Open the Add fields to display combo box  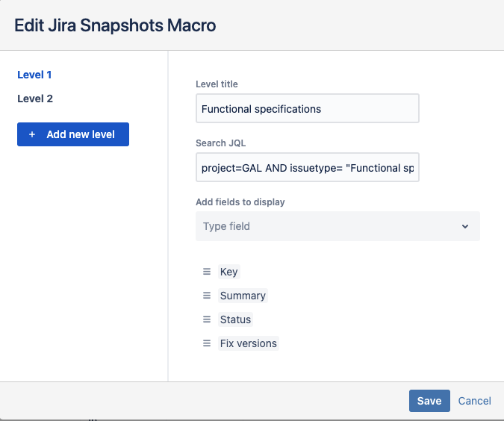[337, 226]
